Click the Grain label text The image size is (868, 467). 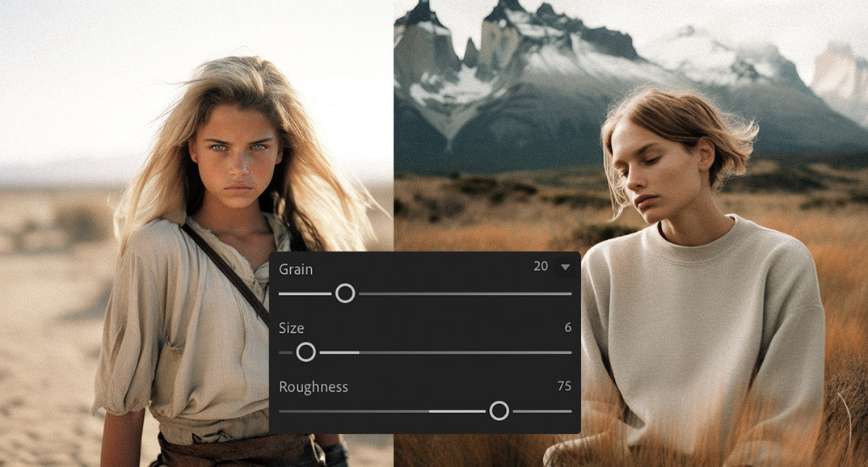[295, 269]
